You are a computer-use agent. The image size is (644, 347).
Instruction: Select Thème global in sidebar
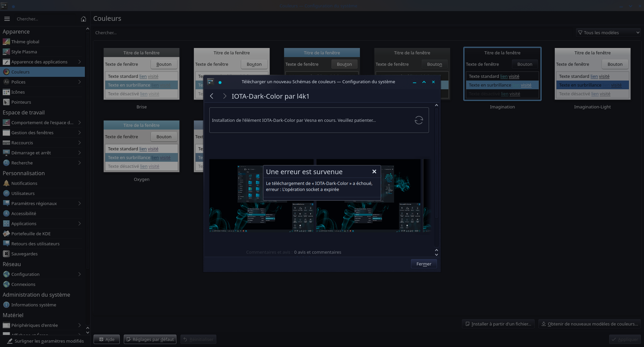point(25,42)
